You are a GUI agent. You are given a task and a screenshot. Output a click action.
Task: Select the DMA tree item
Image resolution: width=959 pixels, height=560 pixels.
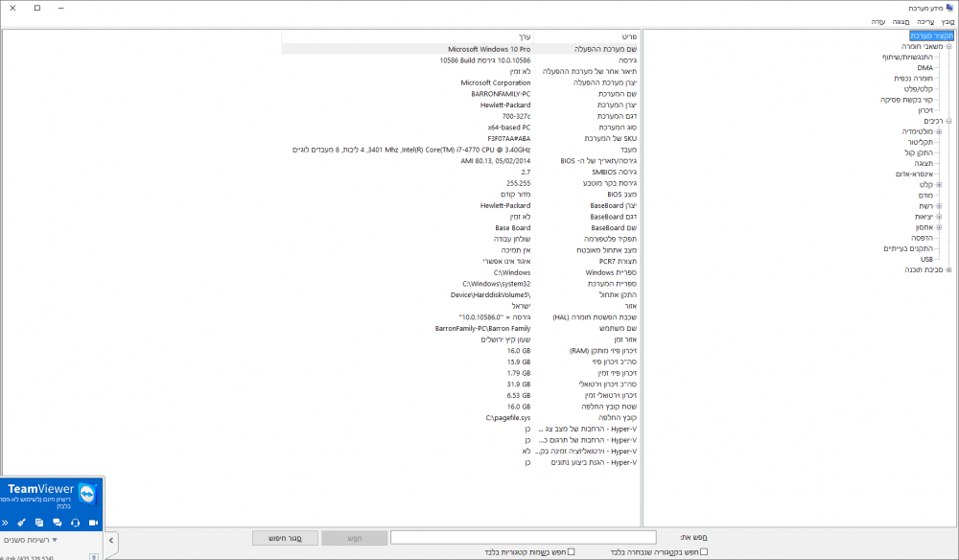click(925, 68)
